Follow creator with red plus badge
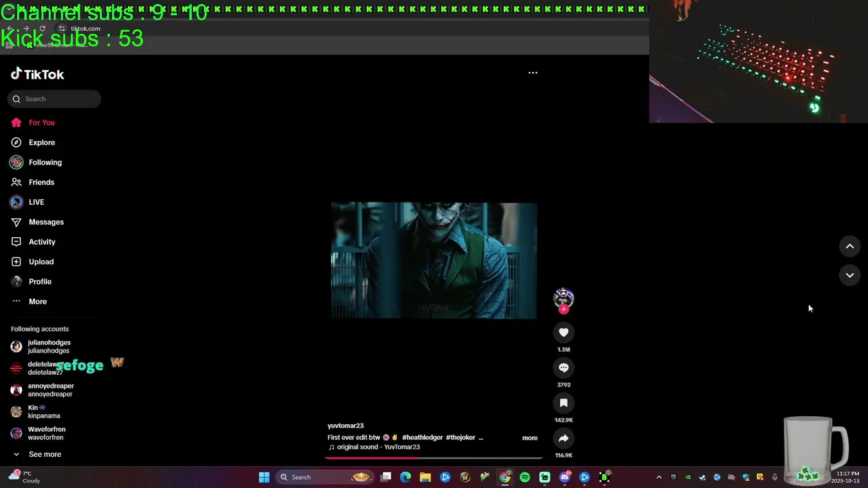This screenshot has width=868, height=488. tap(564, 309)
